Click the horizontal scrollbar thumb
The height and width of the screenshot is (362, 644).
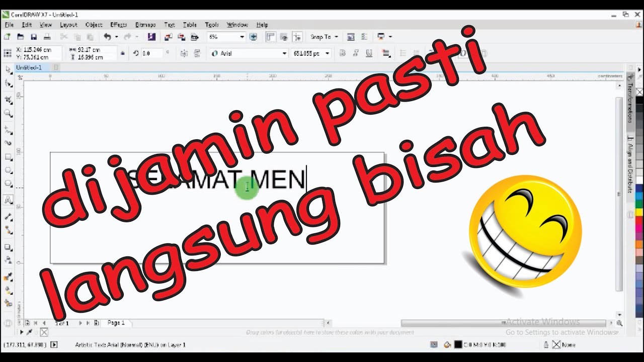click(503, 323)
